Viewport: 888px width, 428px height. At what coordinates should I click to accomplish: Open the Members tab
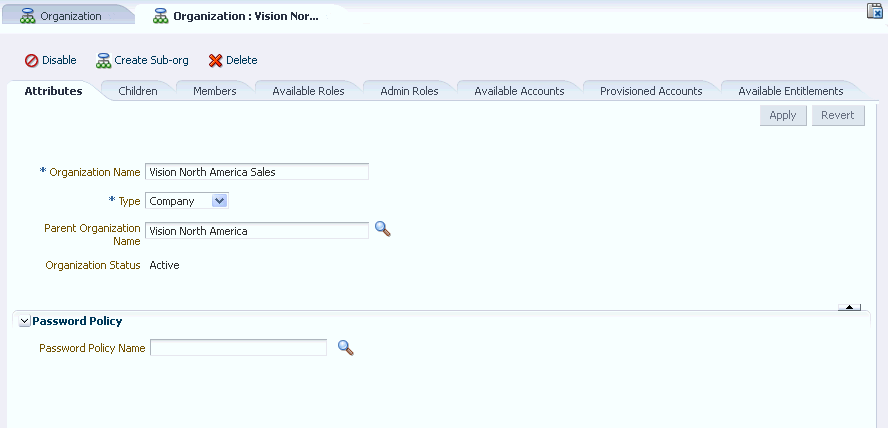[x=215, y=91]
